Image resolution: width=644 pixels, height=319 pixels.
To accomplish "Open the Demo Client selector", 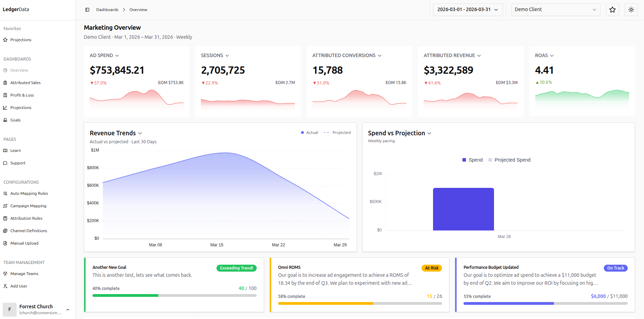I will 556,10.
